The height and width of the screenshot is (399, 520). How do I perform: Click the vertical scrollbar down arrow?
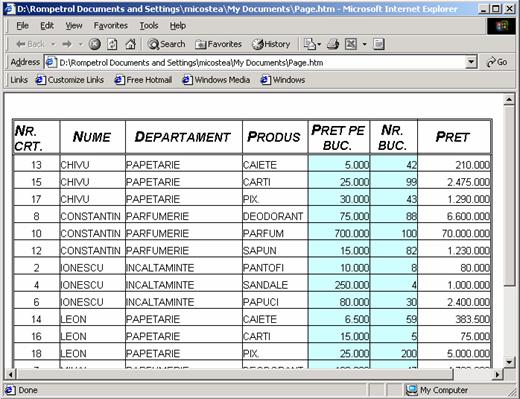pos(509,362)
